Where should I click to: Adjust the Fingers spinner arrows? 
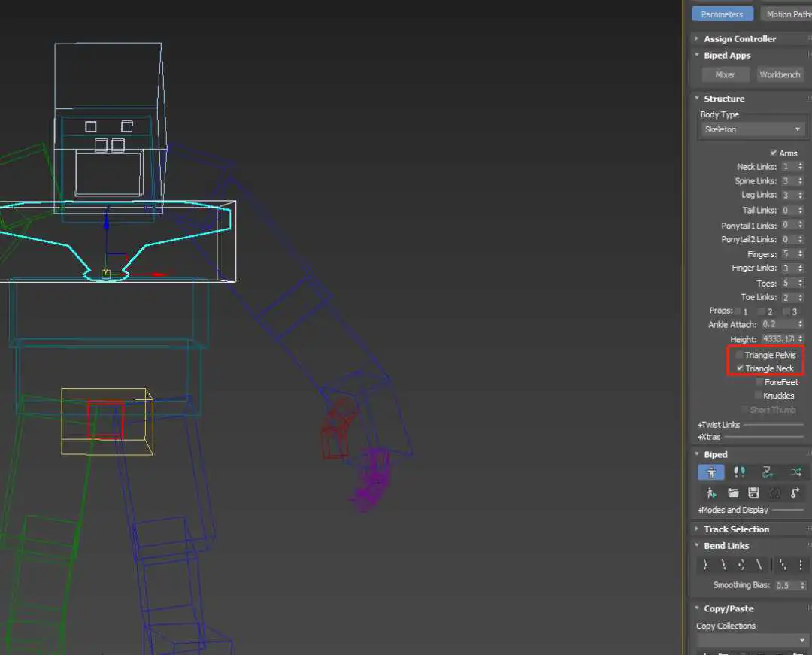[800, 253]
